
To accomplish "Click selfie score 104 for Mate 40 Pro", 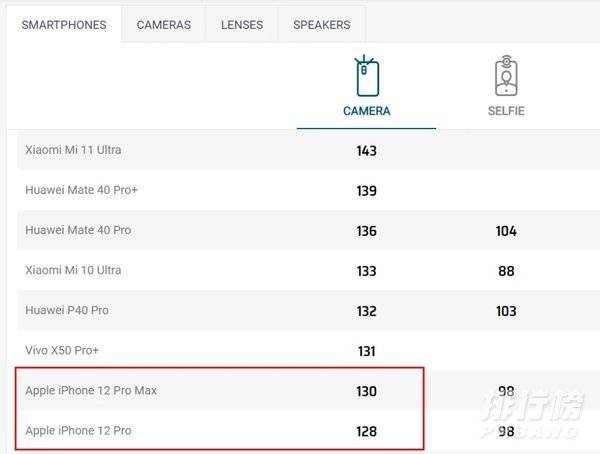I will [x=506, y=231].
